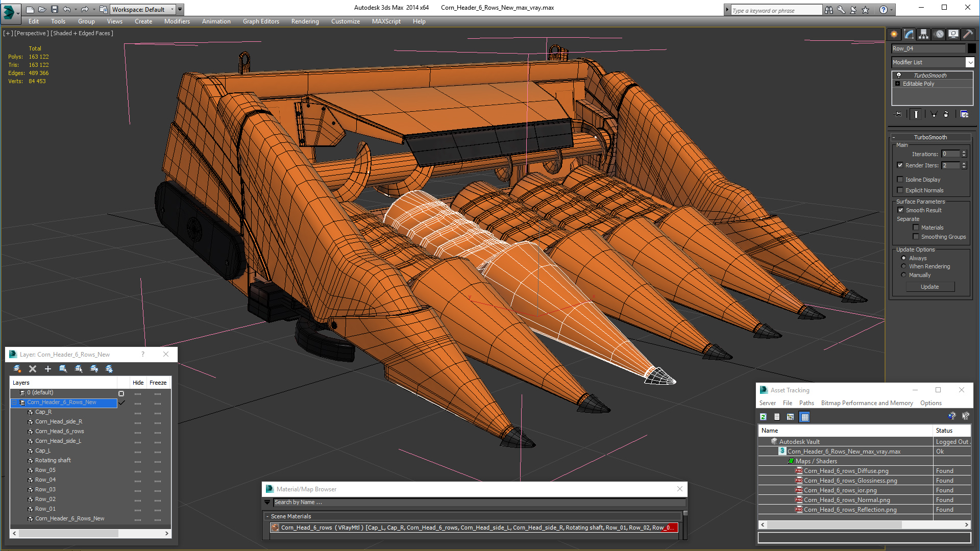
Task: Click Configure Modifier Sets icon
Action: point(964,114)
